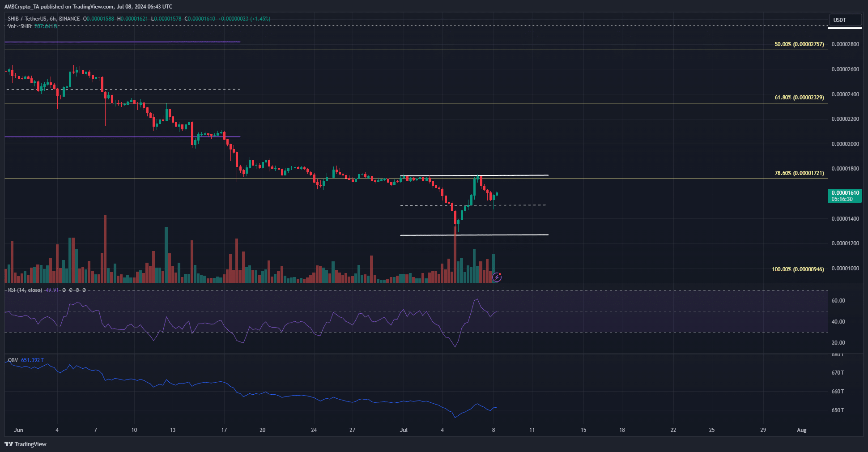Click the Jul label on the time axis
Viewport: 868px width, 452px height.
pyautogui.click(x=404, y=430)
